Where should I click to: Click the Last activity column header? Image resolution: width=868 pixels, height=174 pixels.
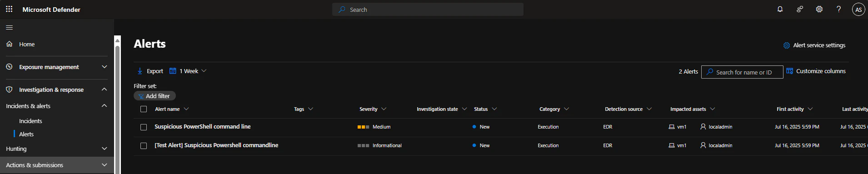pos(855,109)
